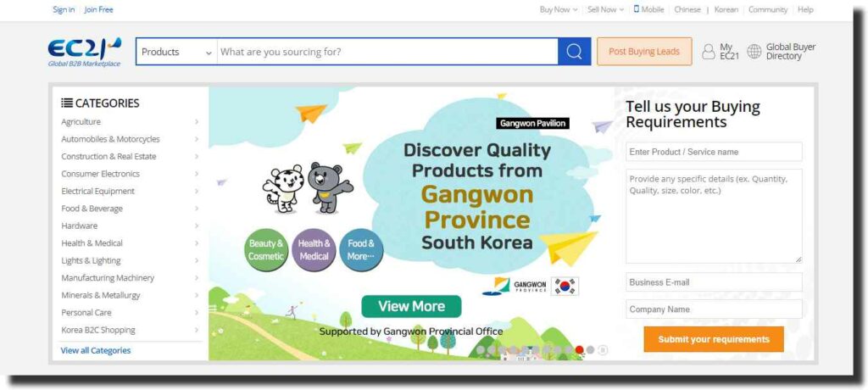
Task: Expand the Buy Now menu
Action: tap(558, 9)
